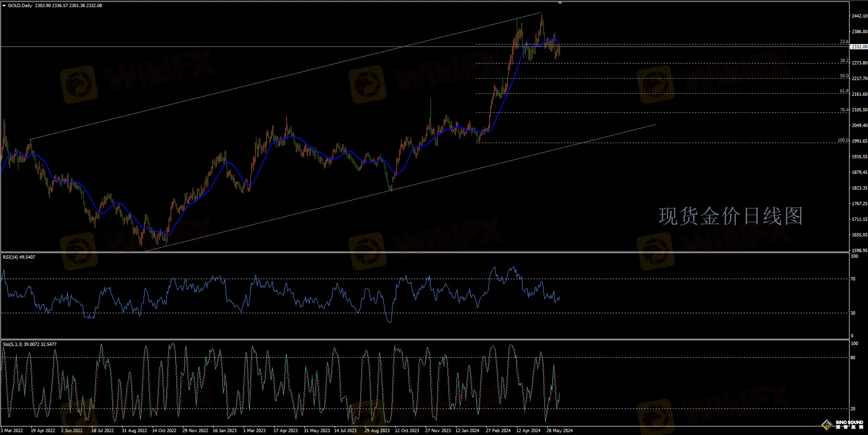Image resolution: width=868 pixels, height=435 pixels.
Task: Click the 3 Mar 2022 date marker
Action: click(x=12, y=431)
